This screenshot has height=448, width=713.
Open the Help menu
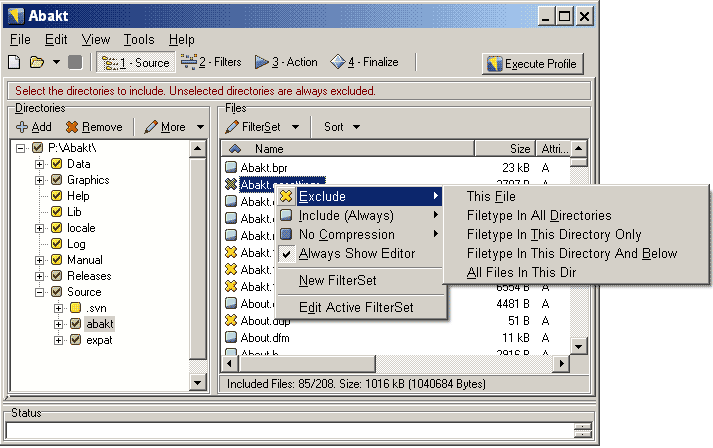coord(181,40)
